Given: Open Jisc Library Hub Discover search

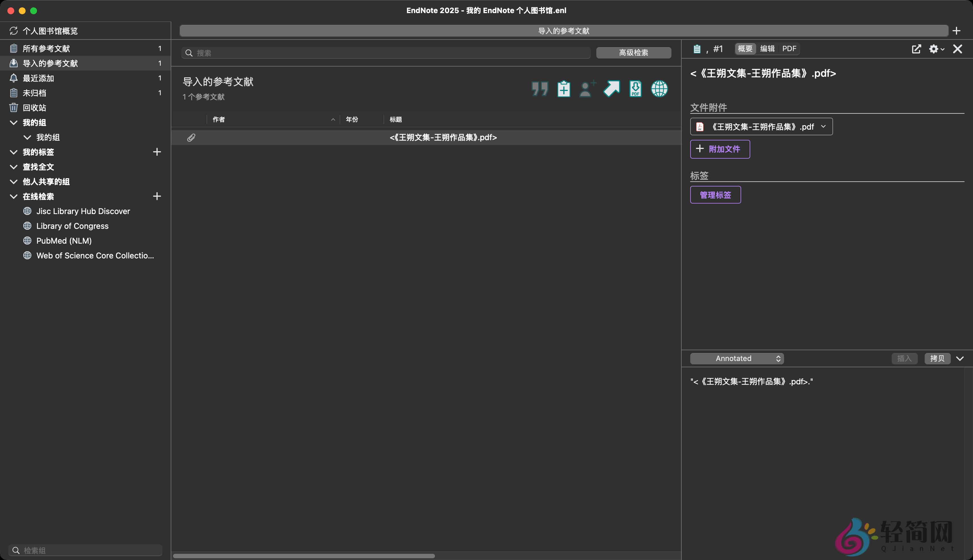Looking at the screenshot, I should tap(83, 211).
